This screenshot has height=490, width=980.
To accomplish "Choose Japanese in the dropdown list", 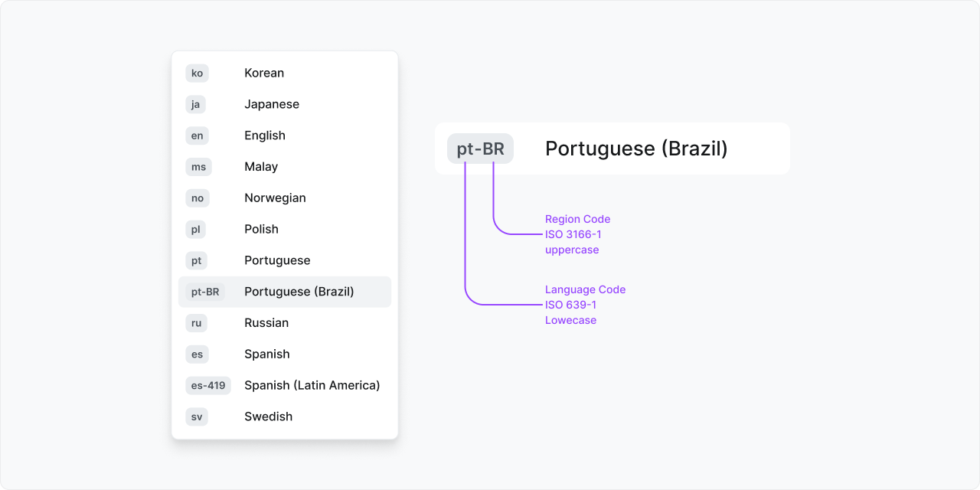I will click(285, 104).
